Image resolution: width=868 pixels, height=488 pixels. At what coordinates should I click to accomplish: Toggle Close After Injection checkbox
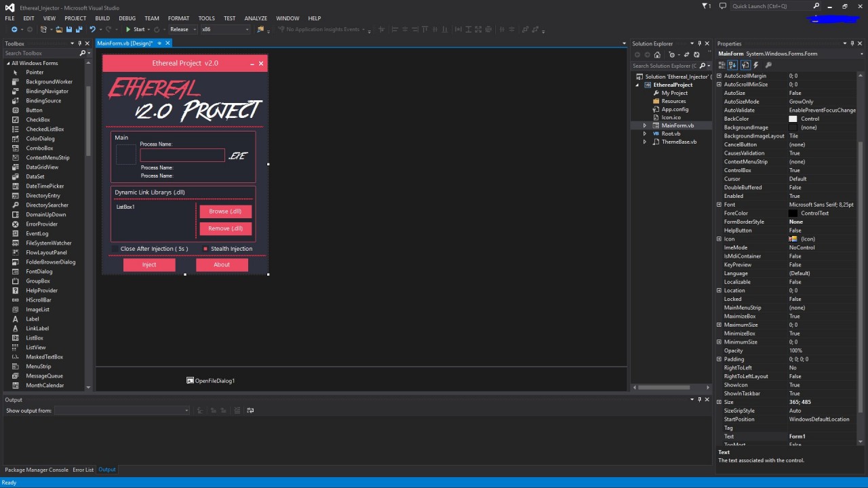115,249
